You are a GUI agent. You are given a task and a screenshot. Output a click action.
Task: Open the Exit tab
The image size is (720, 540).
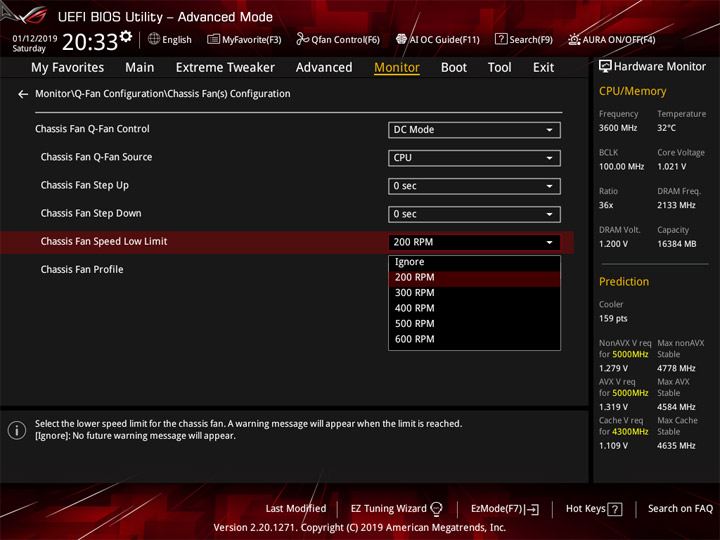click(x=543, y=68)
